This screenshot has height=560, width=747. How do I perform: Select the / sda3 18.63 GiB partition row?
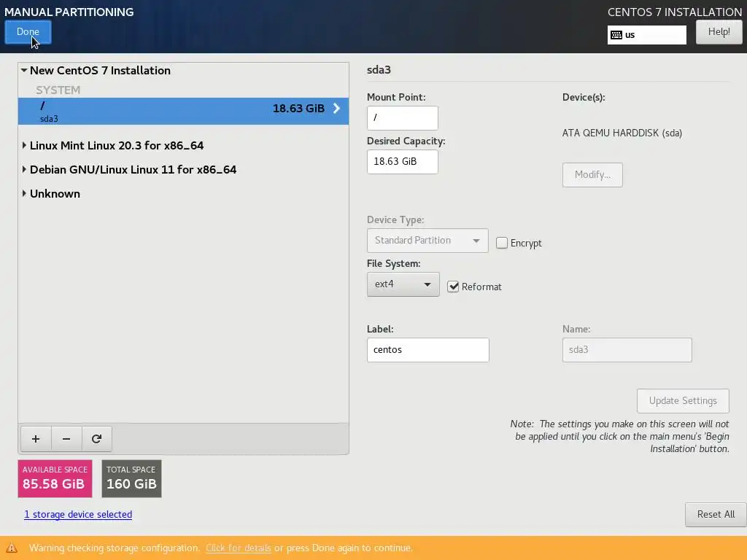[x=183, y=112]
